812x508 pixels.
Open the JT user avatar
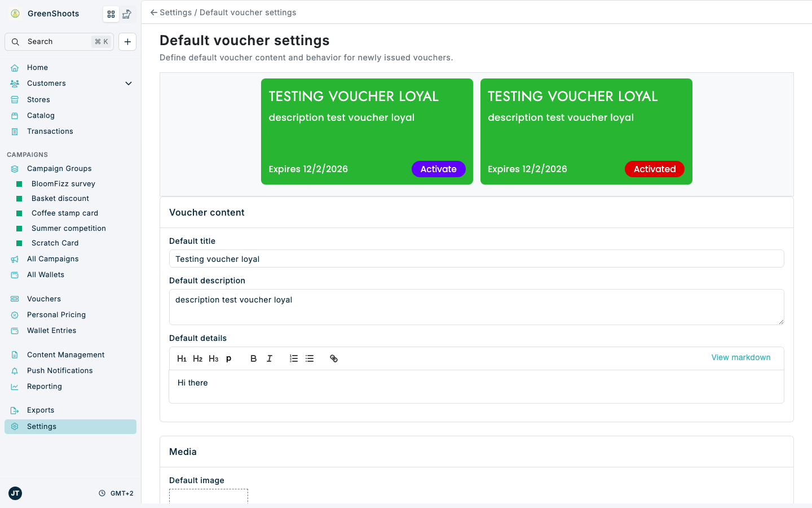click(15, 493)
